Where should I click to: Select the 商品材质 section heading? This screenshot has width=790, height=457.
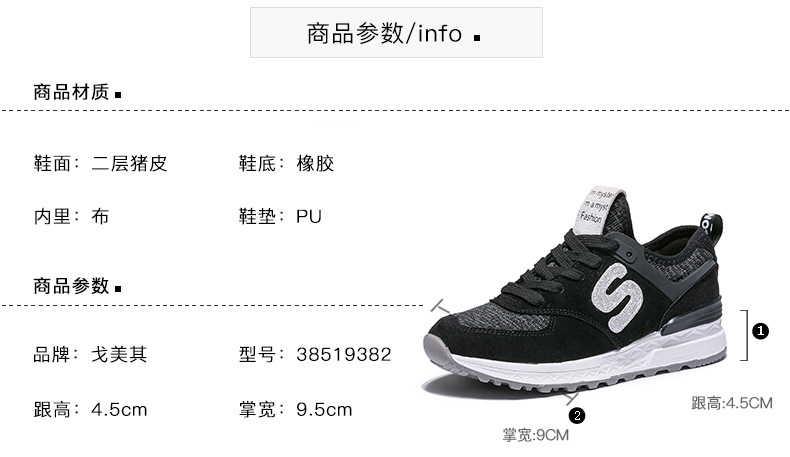pos(71,92)
